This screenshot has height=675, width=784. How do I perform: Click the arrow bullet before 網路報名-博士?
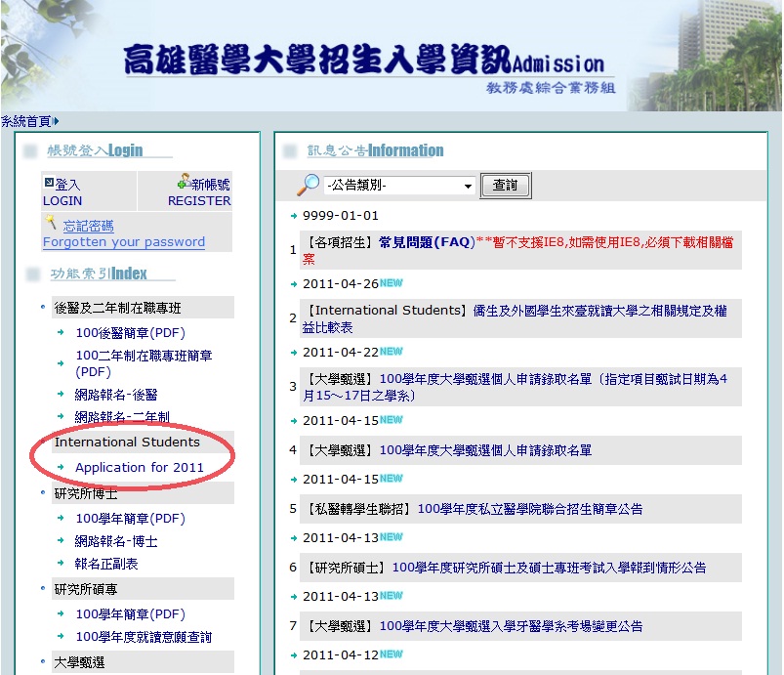[x=61, y=540]
